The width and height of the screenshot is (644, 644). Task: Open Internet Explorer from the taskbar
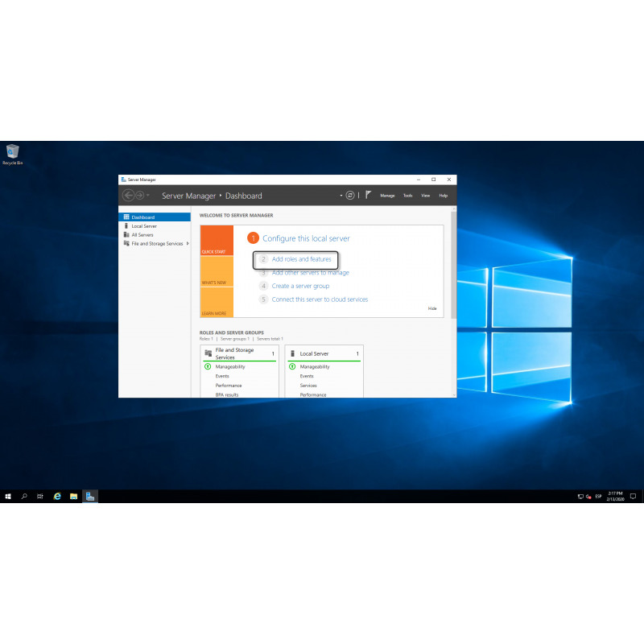click(x=57, y=497)
